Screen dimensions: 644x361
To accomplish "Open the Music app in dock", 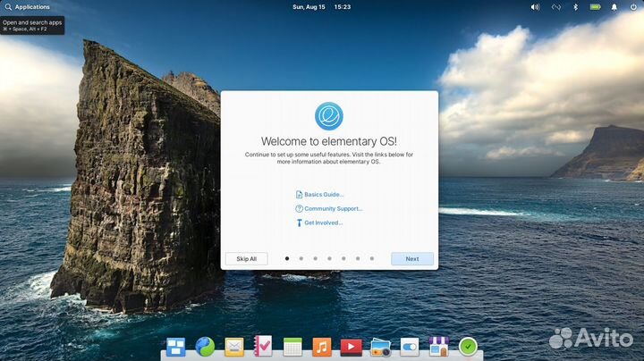I will tap(322, 347).
